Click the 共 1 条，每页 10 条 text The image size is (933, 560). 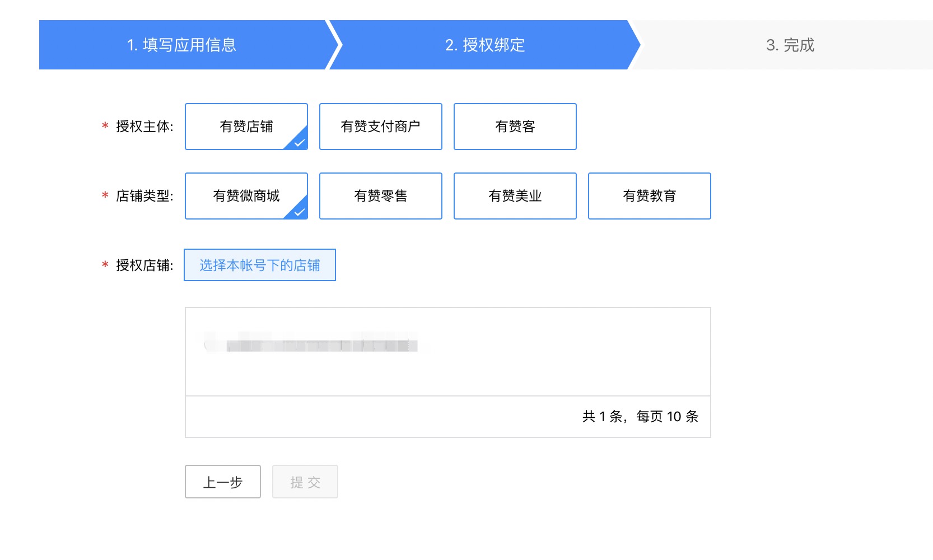click(640, 417)
